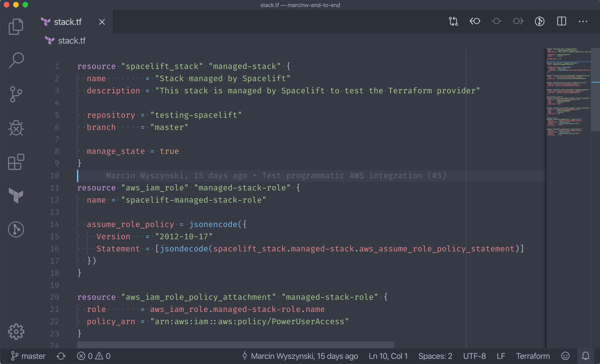Click the compare changes icon in editor toolbar
The height and width of the screenshot is (364, 600).
coord(453,21)
